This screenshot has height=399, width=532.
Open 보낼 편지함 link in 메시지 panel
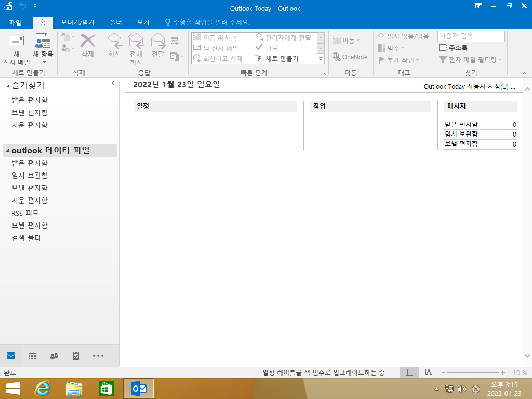tap(461, 144)
